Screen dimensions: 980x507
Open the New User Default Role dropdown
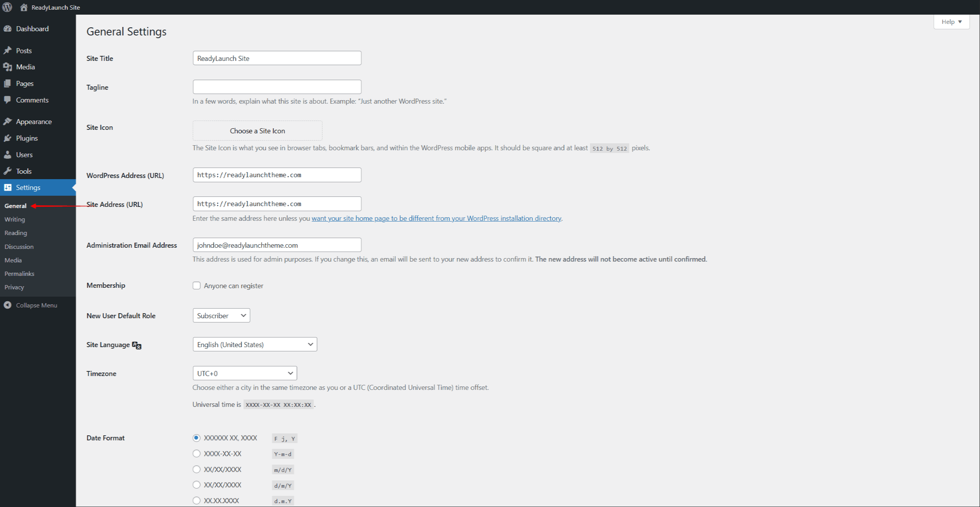[x=221, y=316]
